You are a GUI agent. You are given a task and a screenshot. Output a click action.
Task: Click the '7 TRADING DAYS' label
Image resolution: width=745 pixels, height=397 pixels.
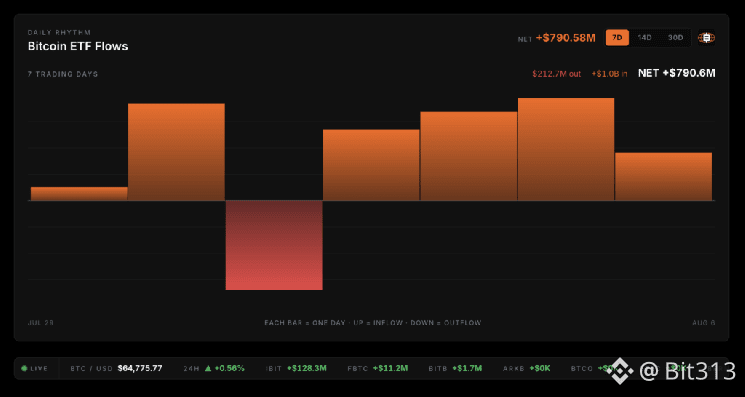(x=63, y=74)
